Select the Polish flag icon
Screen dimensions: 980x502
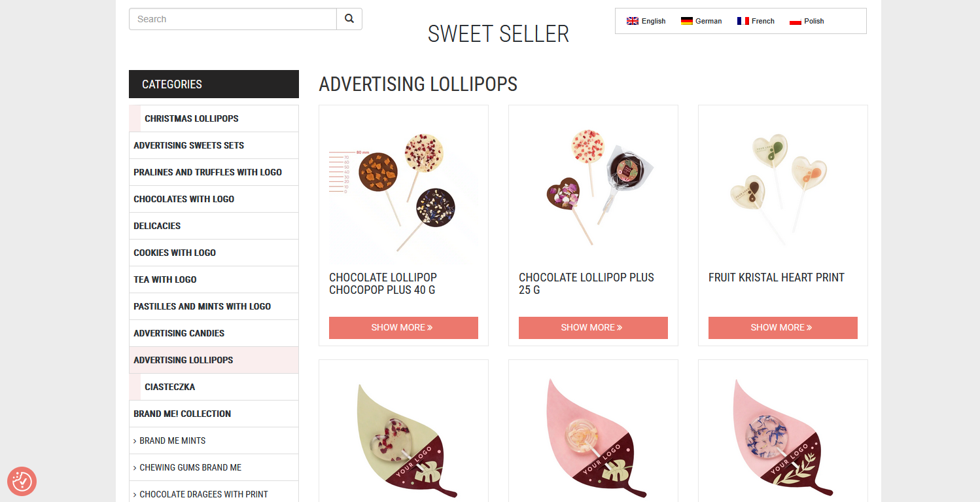pos(796,21)
